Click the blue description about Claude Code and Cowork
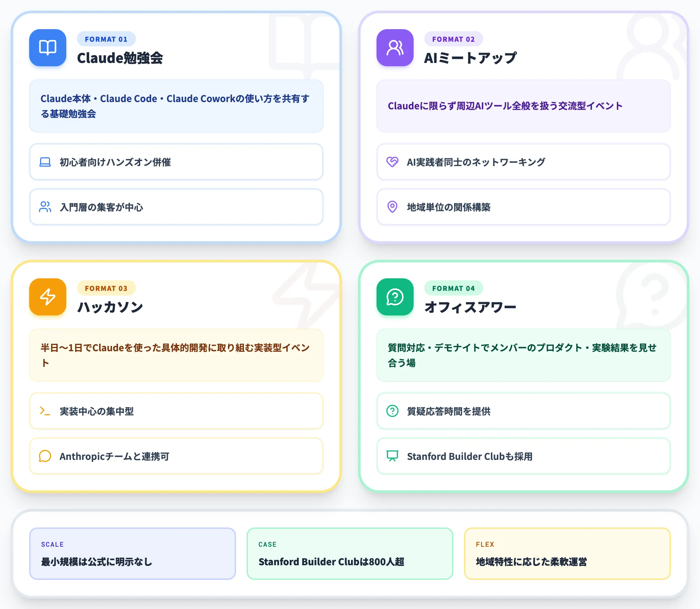The height and width of the screenshot is (609, 700). click(176, 106)
